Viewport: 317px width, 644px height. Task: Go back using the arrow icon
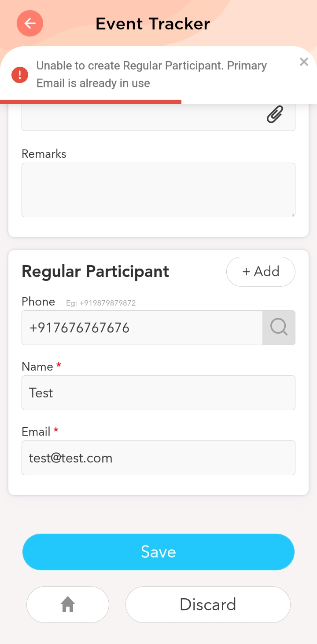pos(30,23)
